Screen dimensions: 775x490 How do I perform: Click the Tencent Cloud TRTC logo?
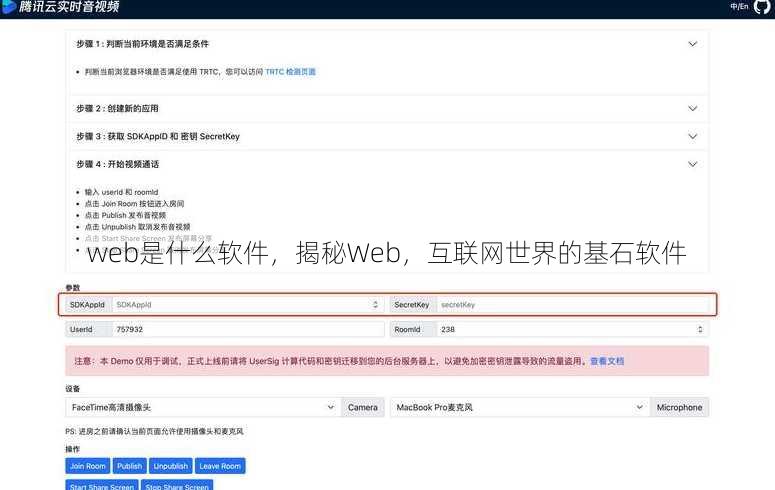click(60, 6)
